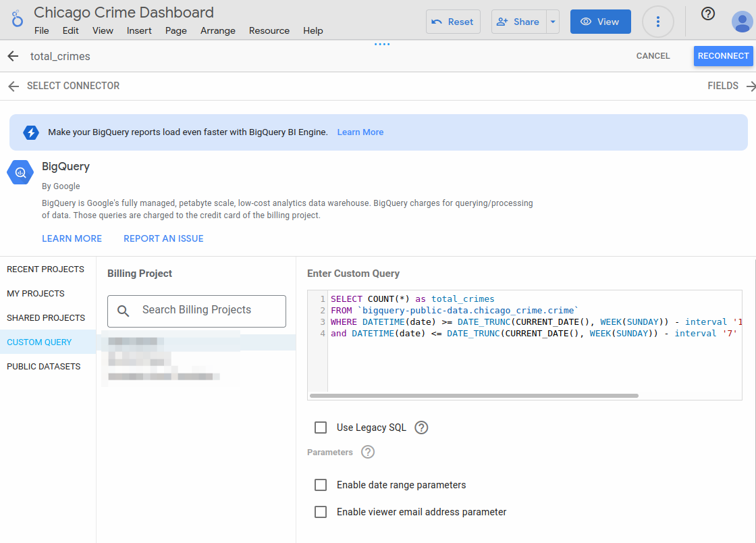This screenshot has width=756, height=543.
Task: Click query line 1 SELECT COUNT text
Action: [412, 299]
